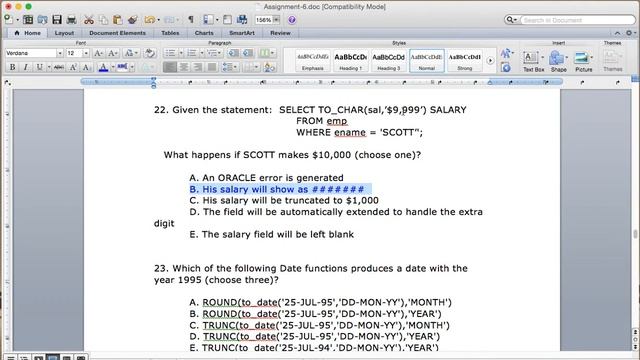The height and width of the screenshot is (360, 640).
Task: Click the Copy icon
Action: (103, 20)
